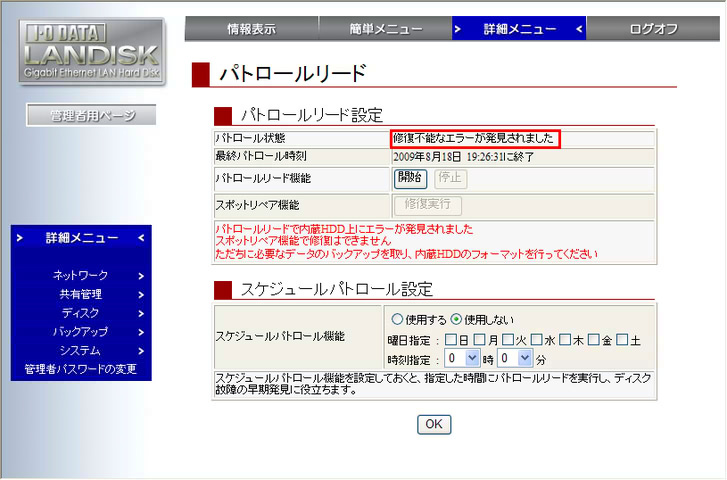Image resolution: width=727 pixels, height=480 pixels.
Task: Click the 管理者パスワードの変更 link
Action: click(x=80, y=370)
